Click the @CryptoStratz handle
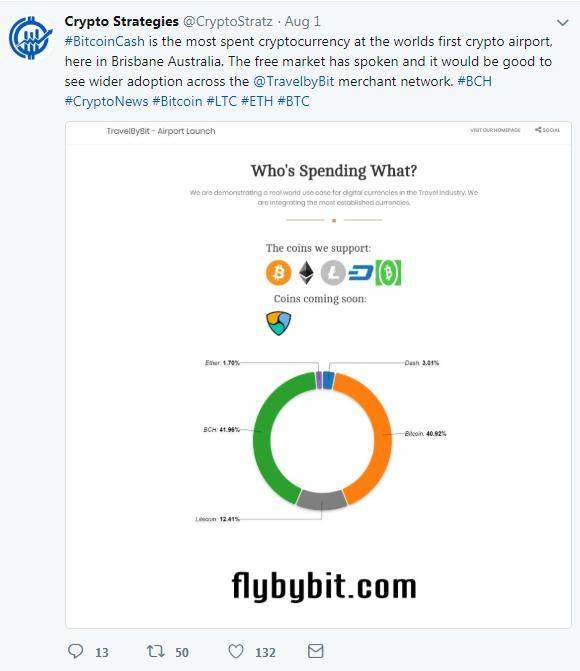580x671 pixels. (x=228, y=21)
